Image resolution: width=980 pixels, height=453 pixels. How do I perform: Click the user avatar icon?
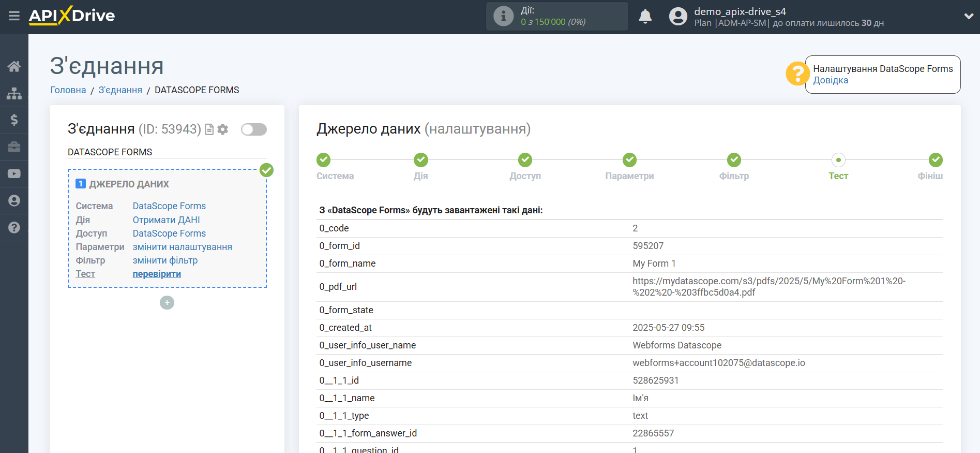pyautogui.click(x=678, y=16)
